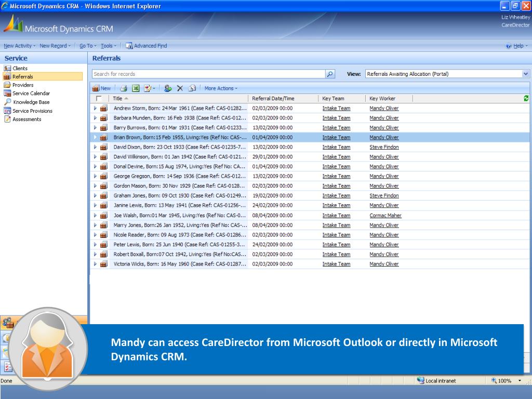The width and height of the screenshot is (532, 399).
Task: Expand the Brian Brown referral row
Action: point(95,137)
